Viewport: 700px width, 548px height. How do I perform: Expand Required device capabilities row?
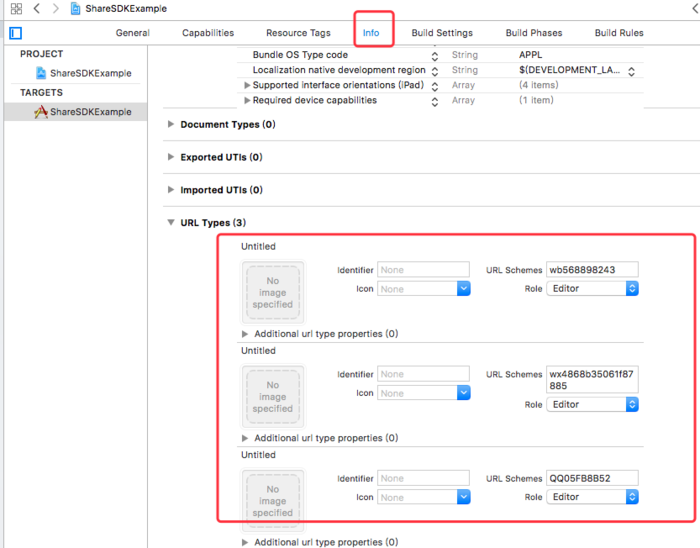[247, 100]
